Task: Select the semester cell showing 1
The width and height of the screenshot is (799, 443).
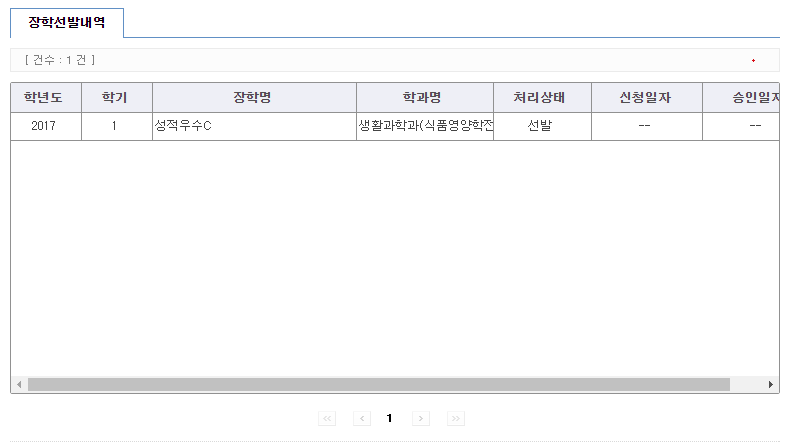Action: [117, 126]
